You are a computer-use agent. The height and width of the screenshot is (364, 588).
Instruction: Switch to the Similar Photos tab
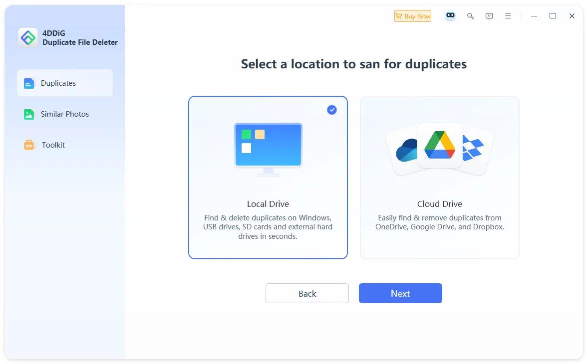click(x=64, y=114)
